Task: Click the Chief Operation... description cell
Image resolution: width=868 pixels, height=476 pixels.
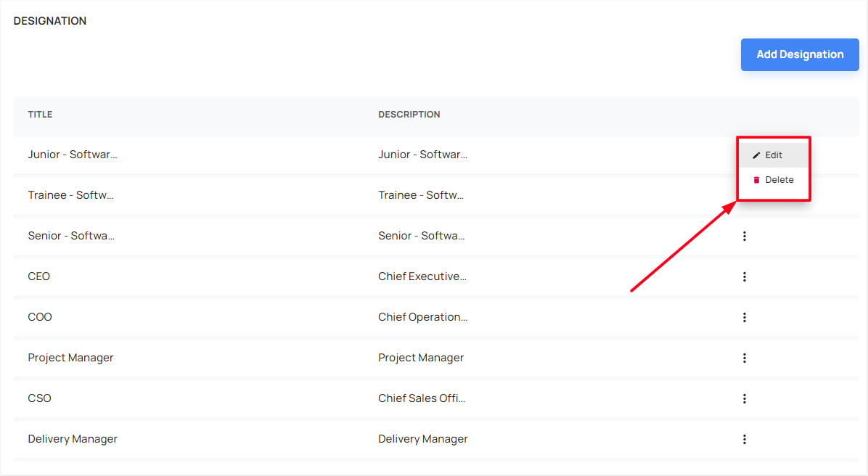Action: tap(423, 316)
